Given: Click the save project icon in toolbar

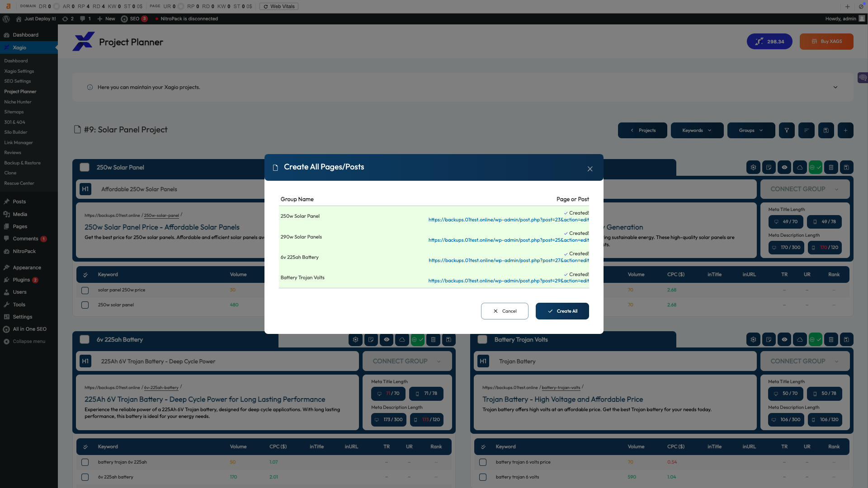Looking at the screenshot, I should pyautogui.click(x=826, y=130).
